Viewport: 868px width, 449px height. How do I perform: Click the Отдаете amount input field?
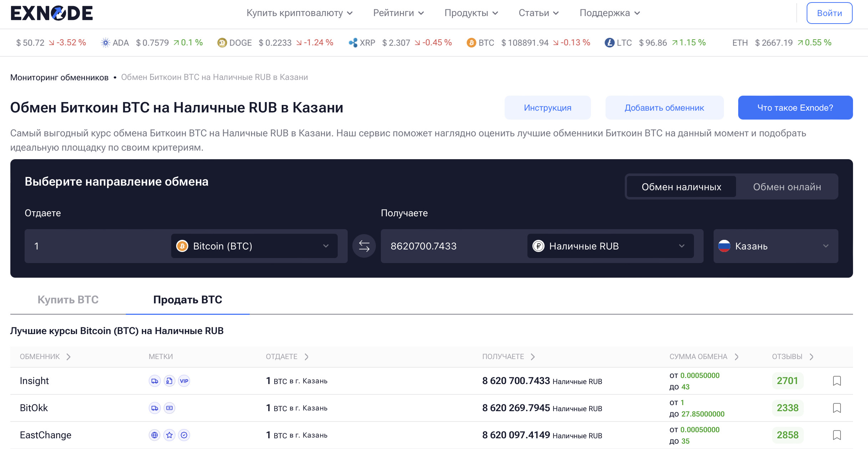(96, 246)
